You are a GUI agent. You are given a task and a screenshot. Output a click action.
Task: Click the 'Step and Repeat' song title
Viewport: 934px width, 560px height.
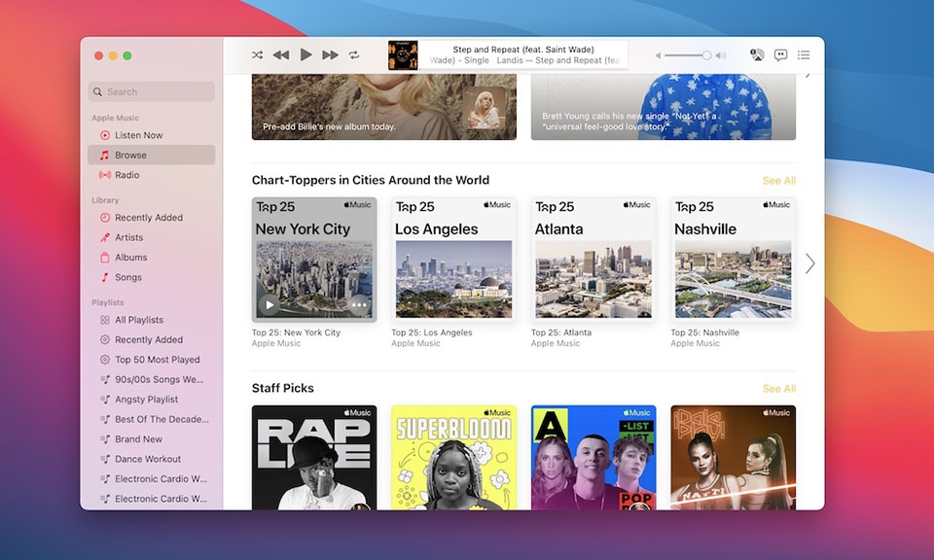click(x=523, y=50)
